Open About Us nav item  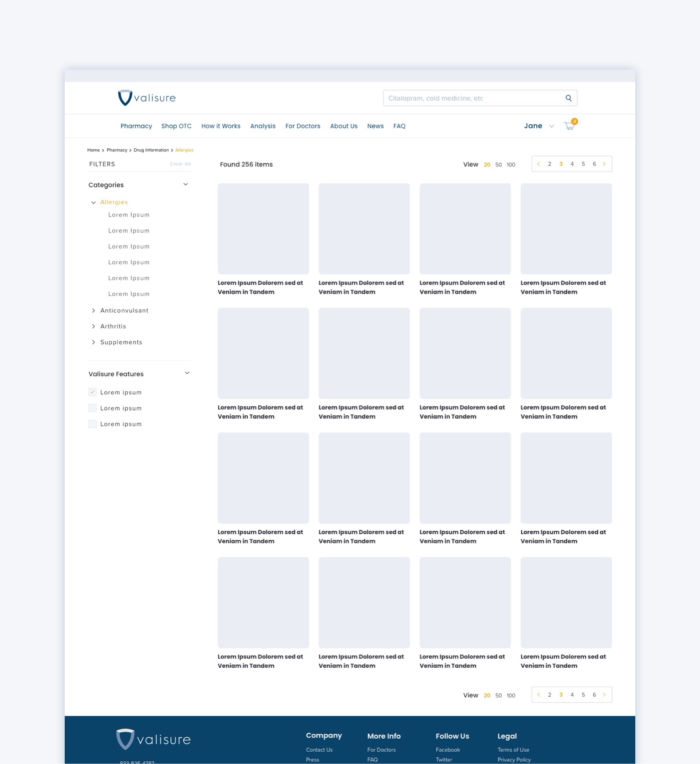click(x=344, y=126)
